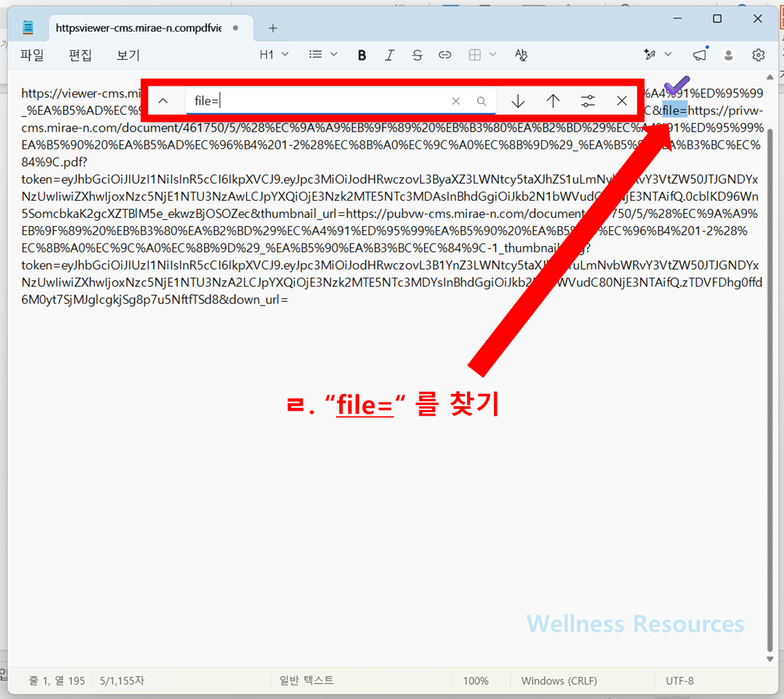Screen dimensions: 784x699
Task: Find previous match with up arrow
Action: click(x=553, y=101)
